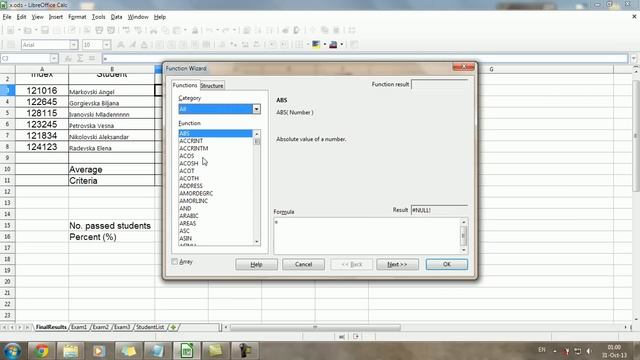Select AND in the function list

click(216, 208)
